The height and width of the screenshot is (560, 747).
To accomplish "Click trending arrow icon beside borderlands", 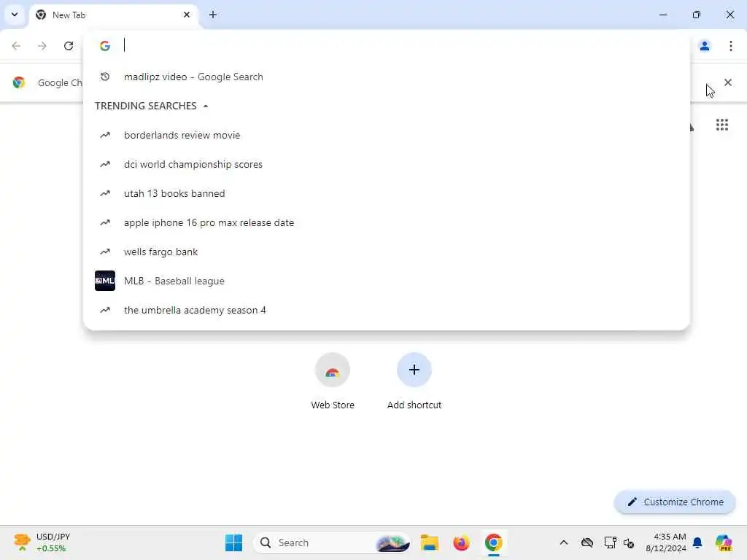I will point(105,135).
